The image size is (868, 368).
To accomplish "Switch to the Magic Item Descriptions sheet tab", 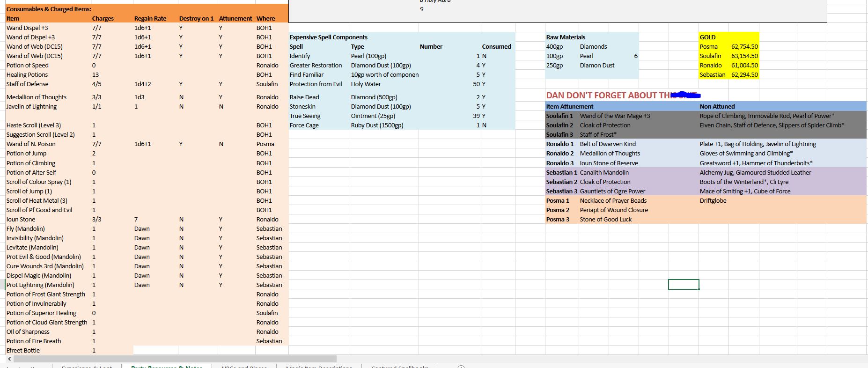I will click(x=319, y=367).
